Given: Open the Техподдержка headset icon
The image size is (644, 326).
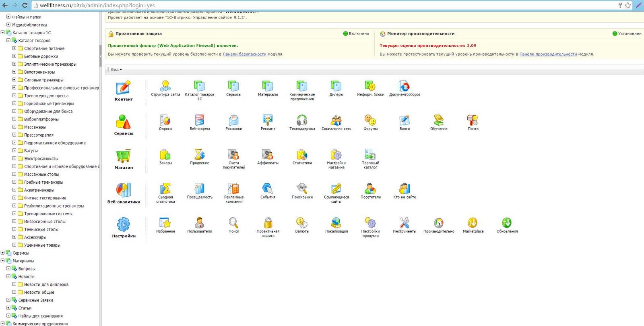Looking at the screenshot, I should click(x=302, y=120).
